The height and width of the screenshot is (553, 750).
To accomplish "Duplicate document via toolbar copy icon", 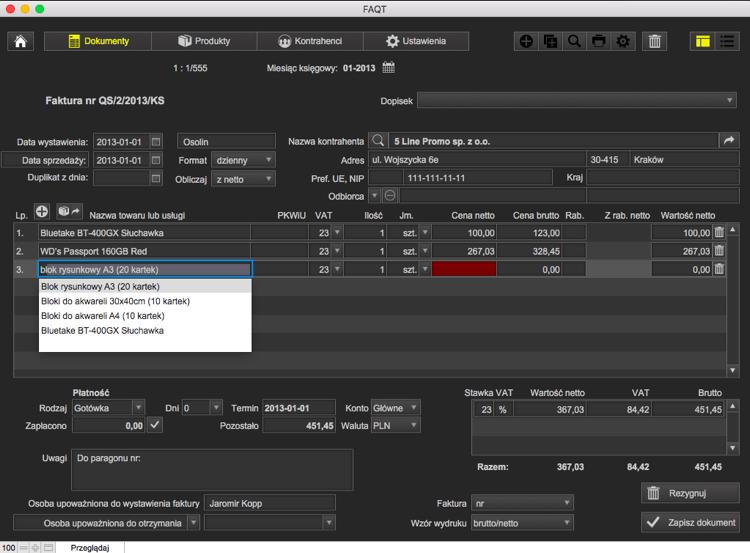I will (551, 41).
